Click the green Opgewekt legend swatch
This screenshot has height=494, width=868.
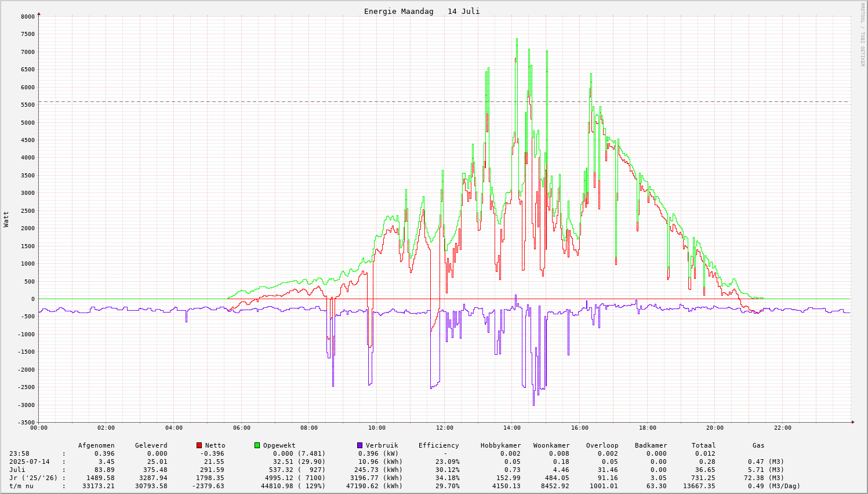click(x=257, y=445)
